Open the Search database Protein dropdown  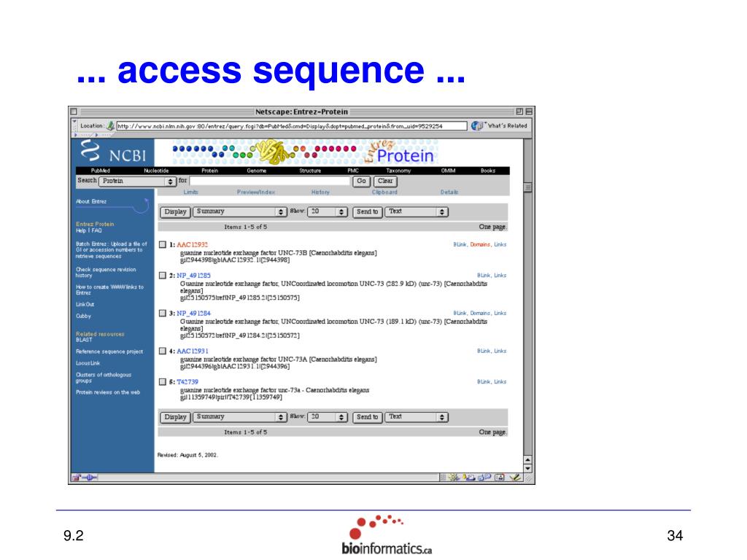click(138, 182)
